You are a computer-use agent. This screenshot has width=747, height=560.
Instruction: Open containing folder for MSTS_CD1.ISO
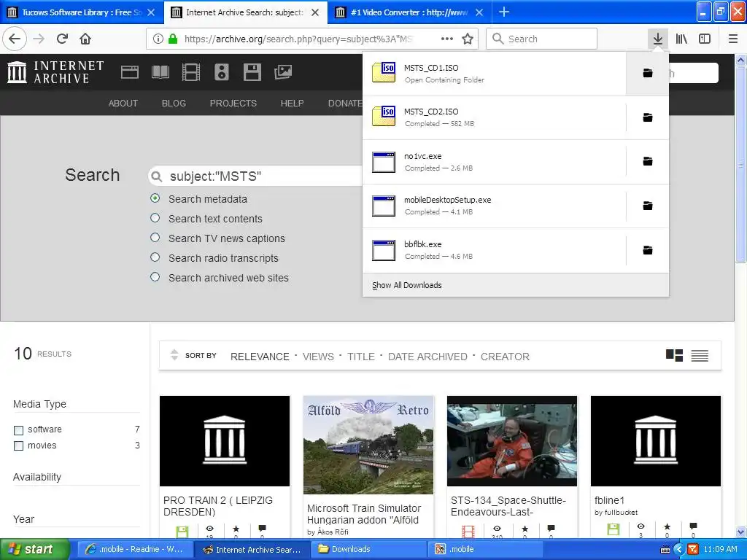coord(648,73)
